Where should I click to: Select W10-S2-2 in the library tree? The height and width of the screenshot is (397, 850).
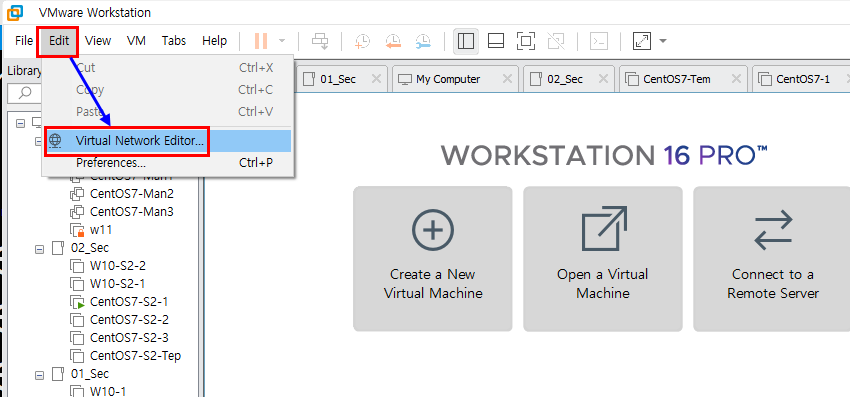tap(117, 266)
